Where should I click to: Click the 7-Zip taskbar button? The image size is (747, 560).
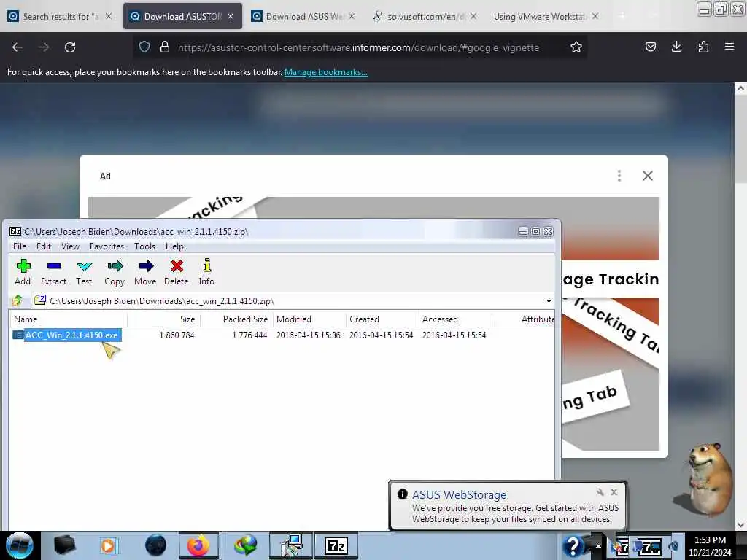click(336, 545)
